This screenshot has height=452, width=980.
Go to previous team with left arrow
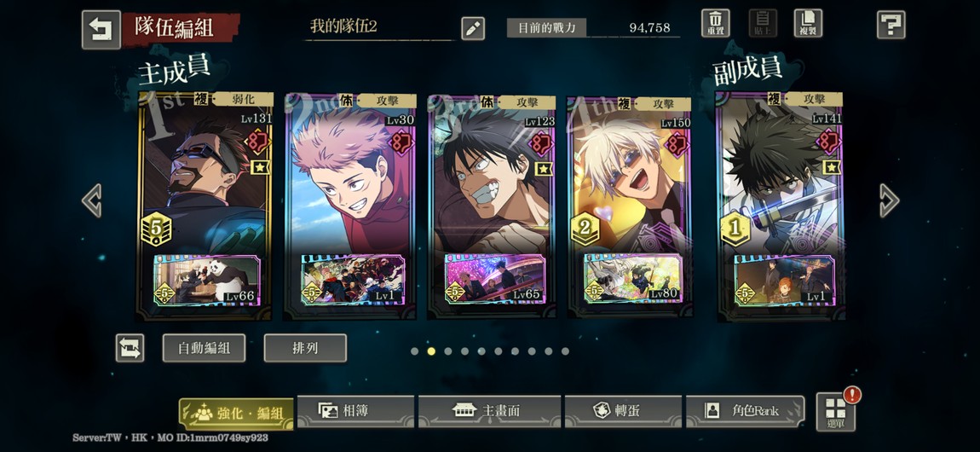pyautogui.click(x=92, y=200)
